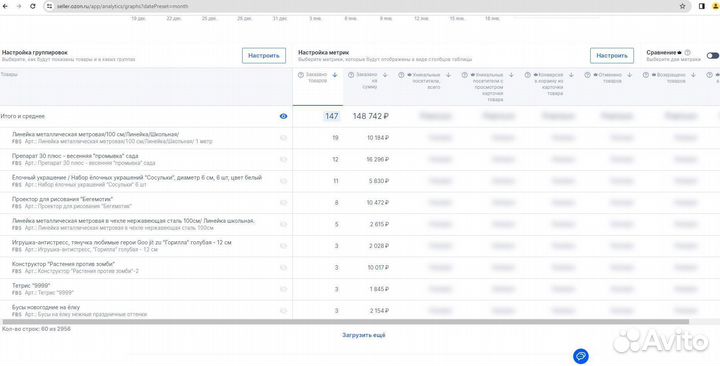This screenshot has height=366, width=720.
Task: Open the browser profile avatar
Action: pos(715,6)
